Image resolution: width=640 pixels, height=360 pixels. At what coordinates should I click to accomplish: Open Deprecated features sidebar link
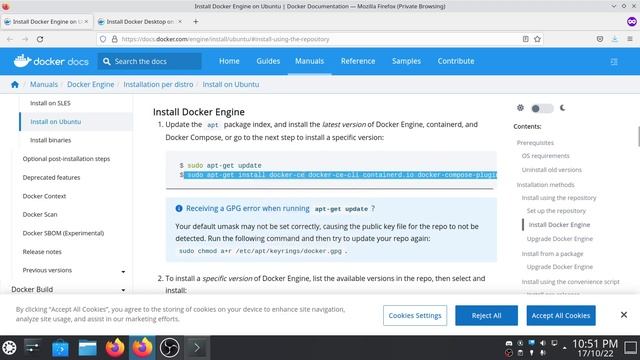(x=51, y=178)
